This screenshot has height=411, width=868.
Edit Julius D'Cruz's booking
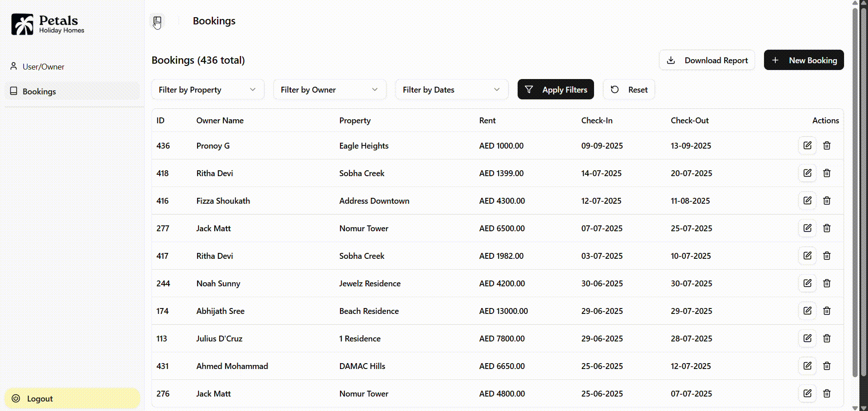(x=807, y=338)
